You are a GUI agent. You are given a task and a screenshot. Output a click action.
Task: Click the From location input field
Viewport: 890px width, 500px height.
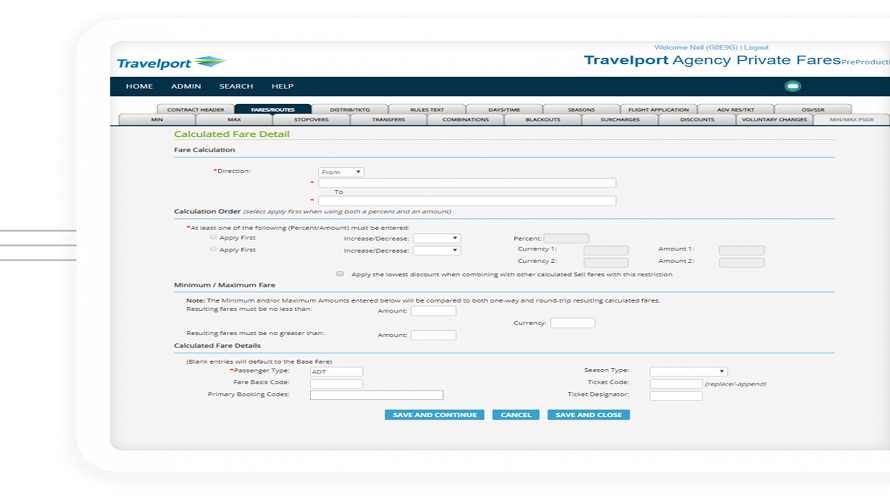tap(467, 183)
